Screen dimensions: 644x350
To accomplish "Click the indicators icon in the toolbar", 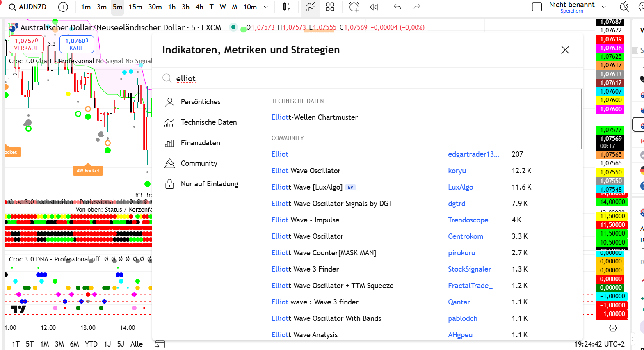I will (311, 7).
